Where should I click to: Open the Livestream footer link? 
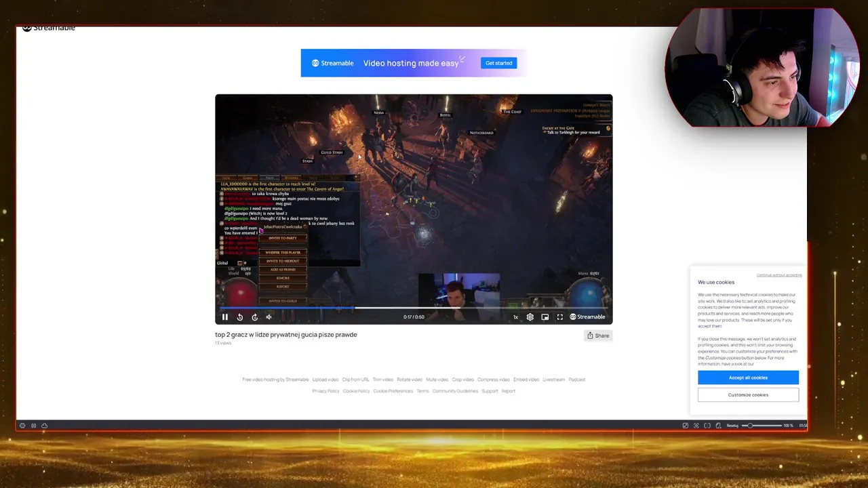(x=553, y=380)
